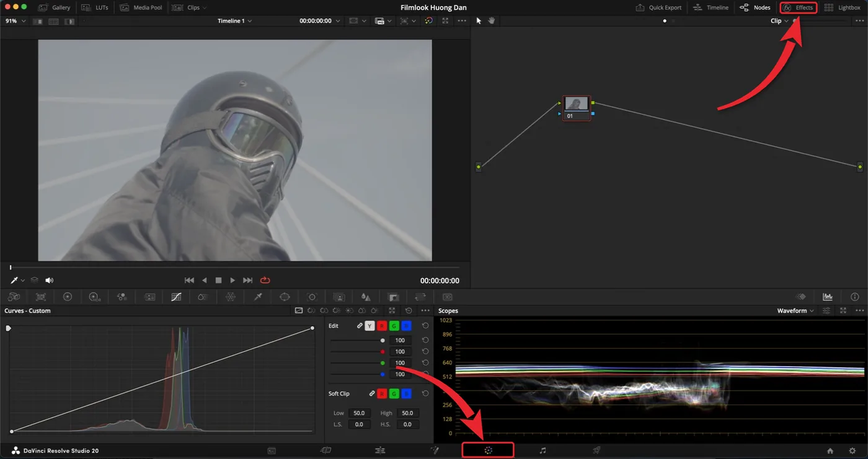This screenshot has width=868, height=459.
Task: Open the Tracker palette
Action: click(312, 297)
